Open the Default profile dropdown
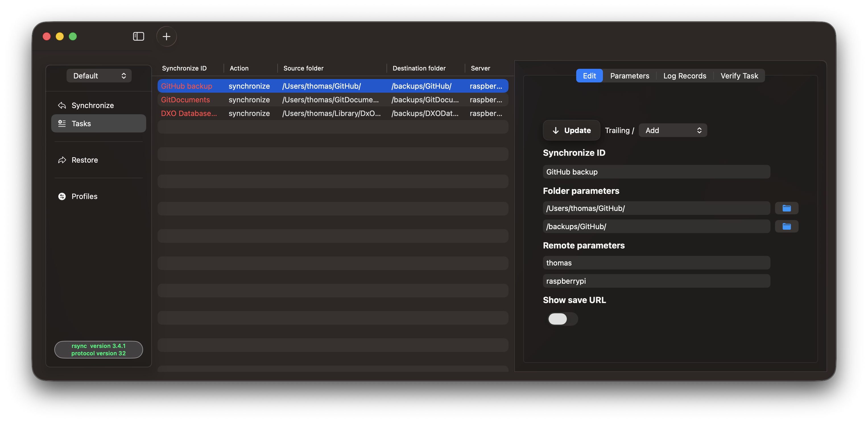This screenshot has width=868, height=423. 99,76
